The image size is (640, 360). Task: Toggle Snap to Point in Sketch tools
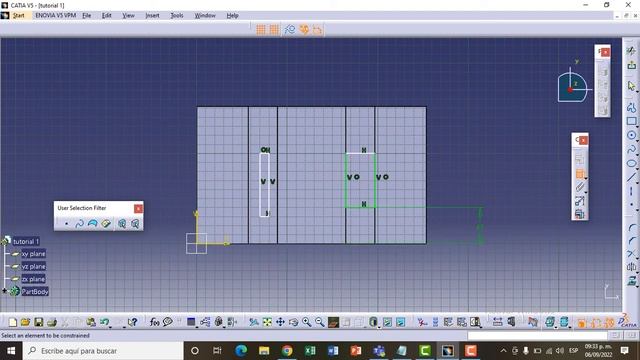274,29
